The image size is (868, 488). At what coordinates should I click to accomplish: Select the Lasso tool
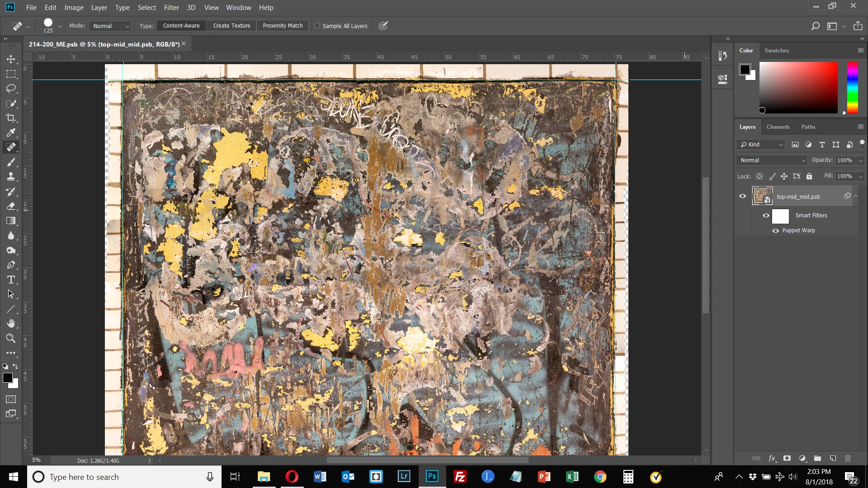pyautogui.click(x=11, y=89)
